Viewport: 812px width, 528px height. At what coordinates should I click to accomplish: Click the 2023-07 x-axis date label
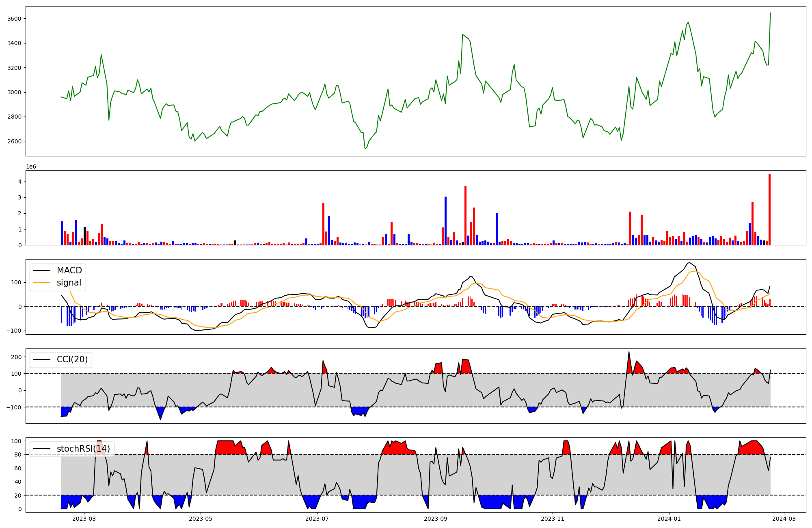point(317,519)
